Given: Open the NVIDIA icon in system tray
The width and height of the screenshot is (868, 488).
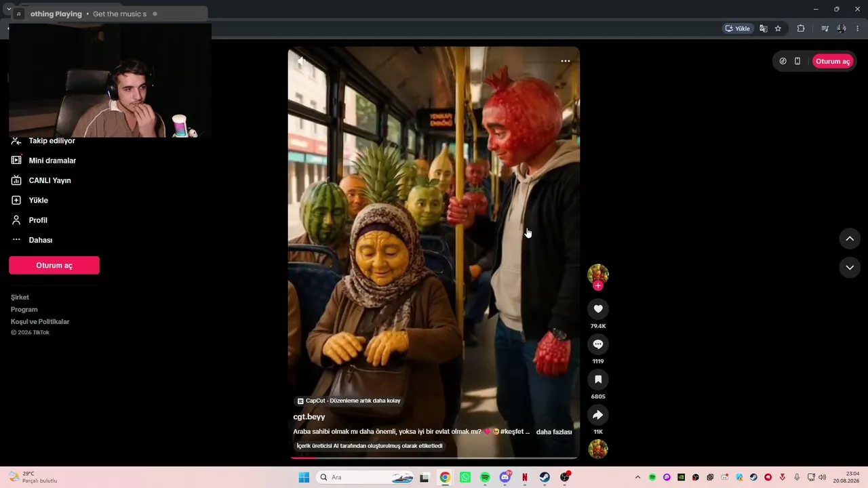Looking at the screenshot, I should (x=682, y=477).
